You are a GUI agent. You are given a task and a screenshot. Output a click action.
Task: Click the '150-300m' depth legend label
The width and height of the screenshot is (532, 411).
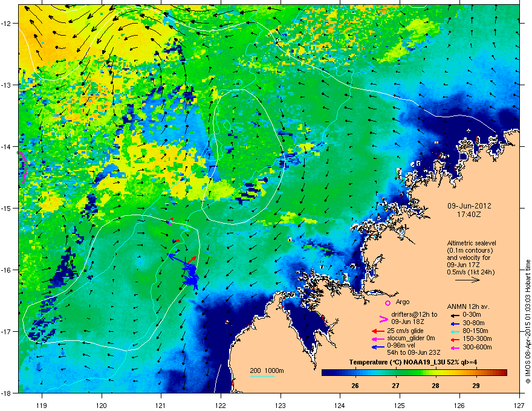click(478, 338)
